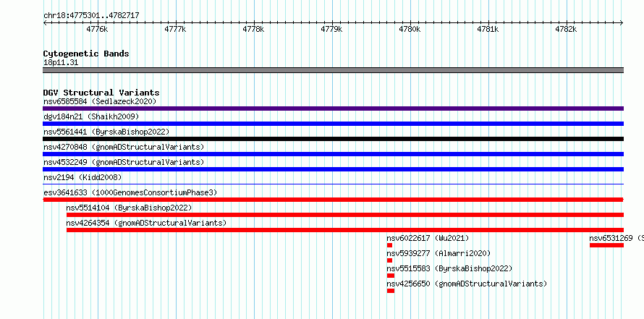Select the red bar under esv3641633
644x319 pixels.
(x=333, y=200)
